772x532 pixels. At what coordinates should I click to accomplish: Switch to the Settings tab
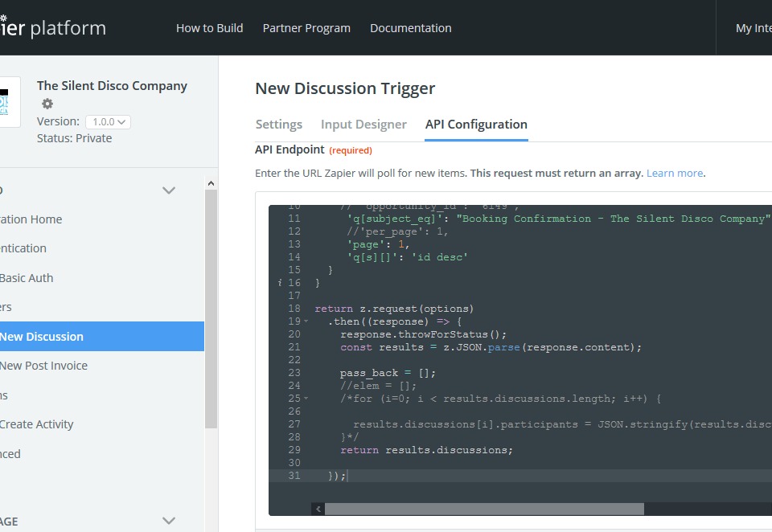coord(279,125)
